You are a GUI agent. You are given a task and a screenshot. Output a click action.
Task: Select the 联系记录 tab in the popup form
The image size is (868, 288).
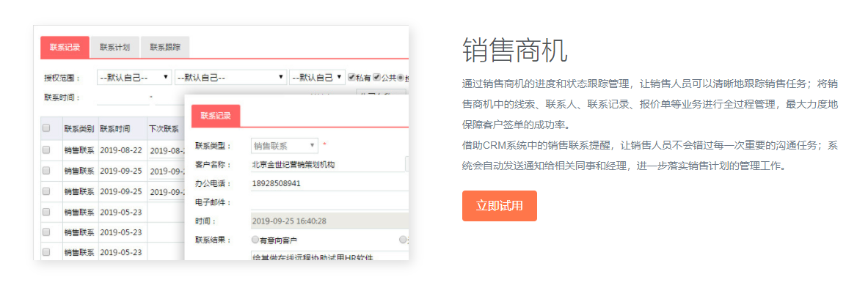click(x=216, y=116)
